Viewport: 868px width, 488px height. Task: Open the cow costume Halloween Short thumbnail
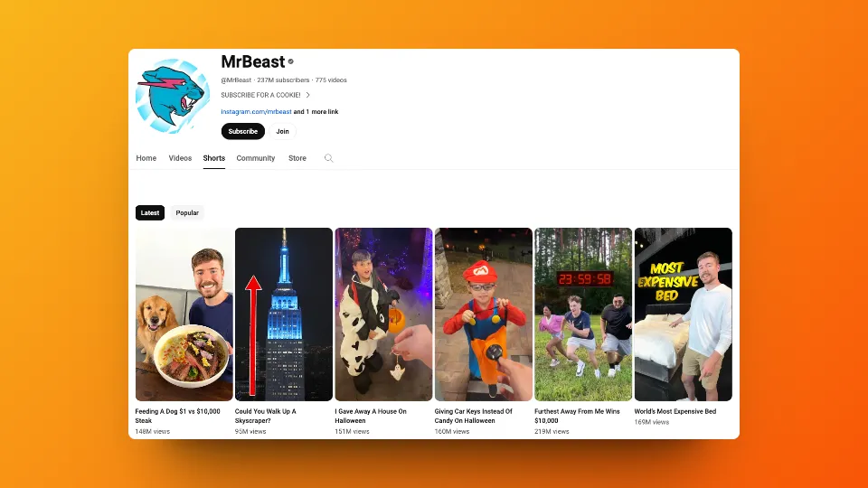pyautogui.click(x=383, y=314)
